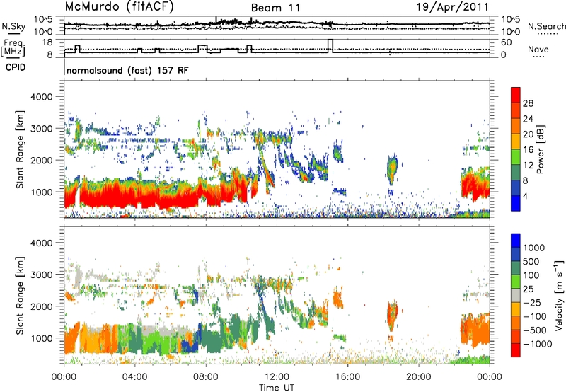Click the red bottom of velocity colorbar

point(516,350)
